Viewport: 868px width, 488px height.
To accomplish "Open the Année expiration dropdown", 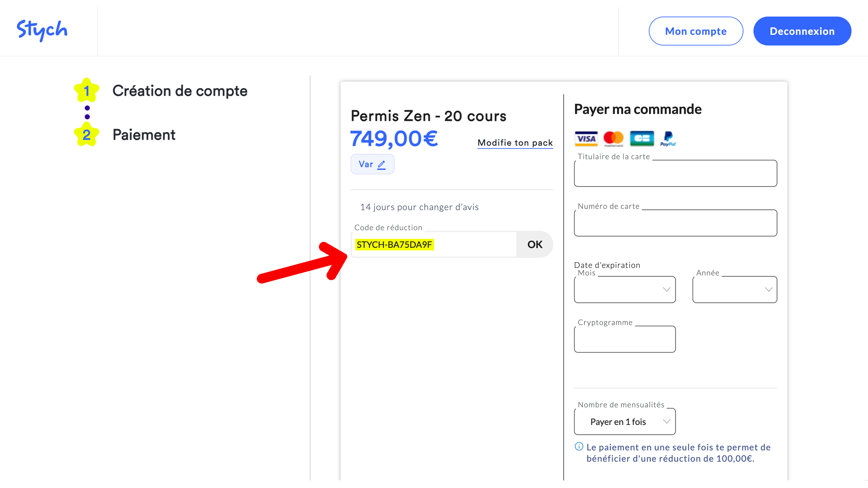I will [734, 289].
